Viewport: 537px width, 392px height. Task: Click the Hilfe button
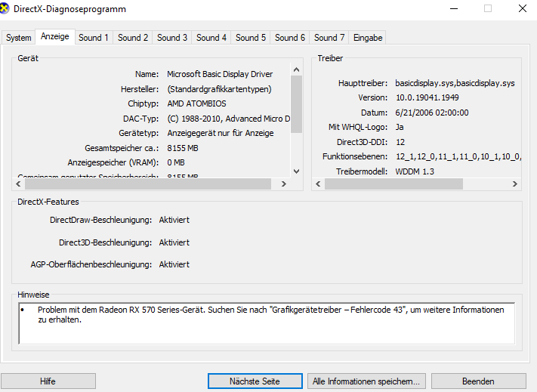tap(48, 381)
